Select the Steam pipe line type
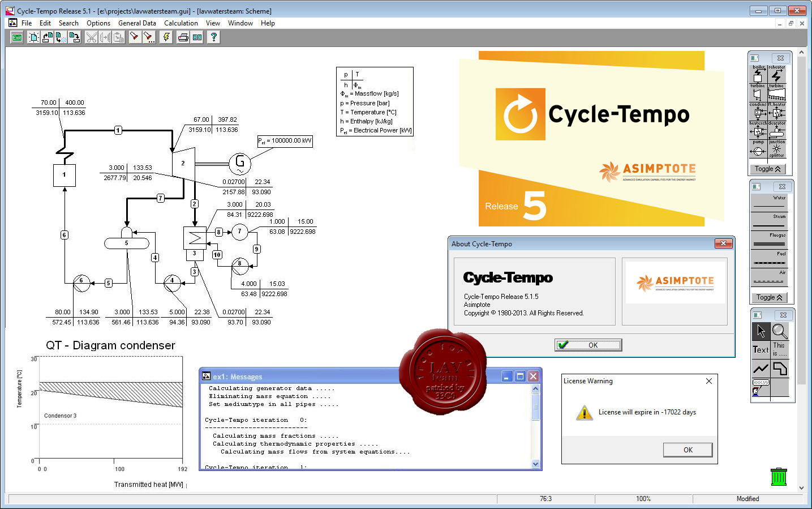Image resolution: width=812 pixels, height=509 pixels. tap(769, 222)
